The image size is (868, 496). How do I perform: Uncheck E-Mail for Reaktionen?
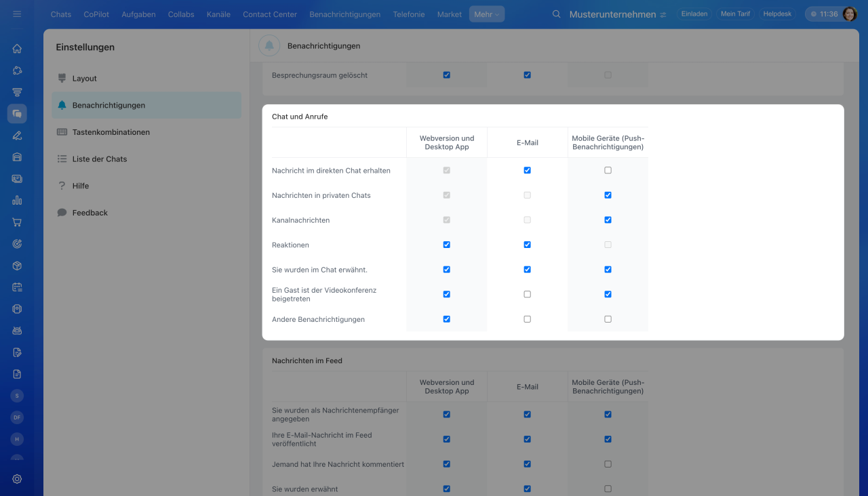[x=527, y=245]
